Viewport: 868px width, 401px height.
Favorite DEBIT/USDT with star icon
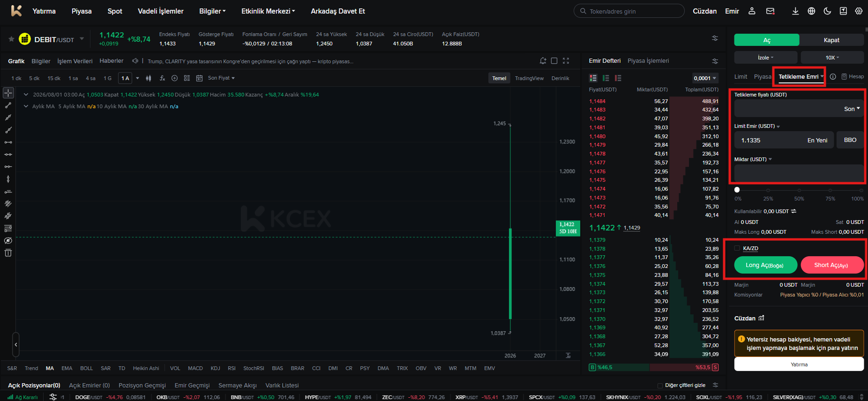tap(11, 39)
